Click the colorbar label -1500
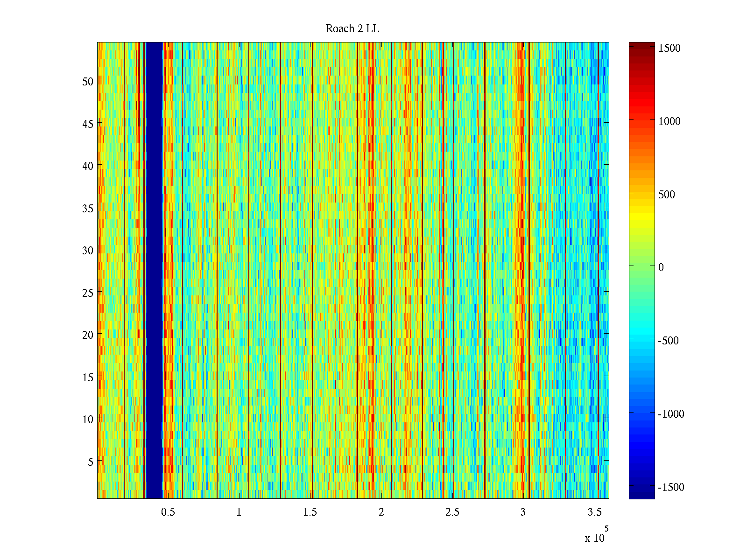 [x=671, y=487]
